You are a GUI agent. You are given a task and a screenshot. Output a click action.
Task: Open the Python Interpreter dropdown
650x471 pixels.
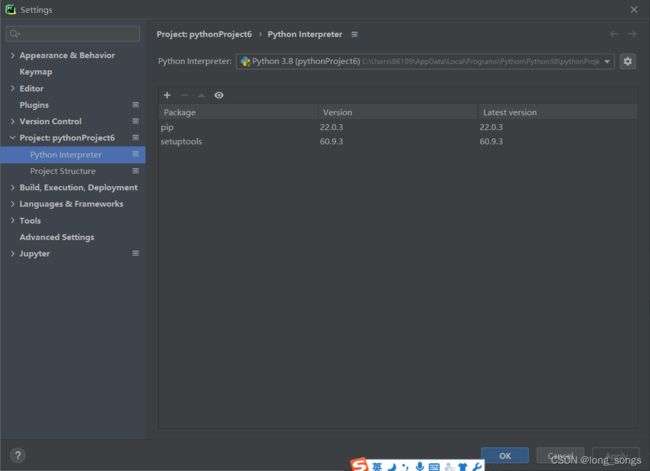point(425,61)
